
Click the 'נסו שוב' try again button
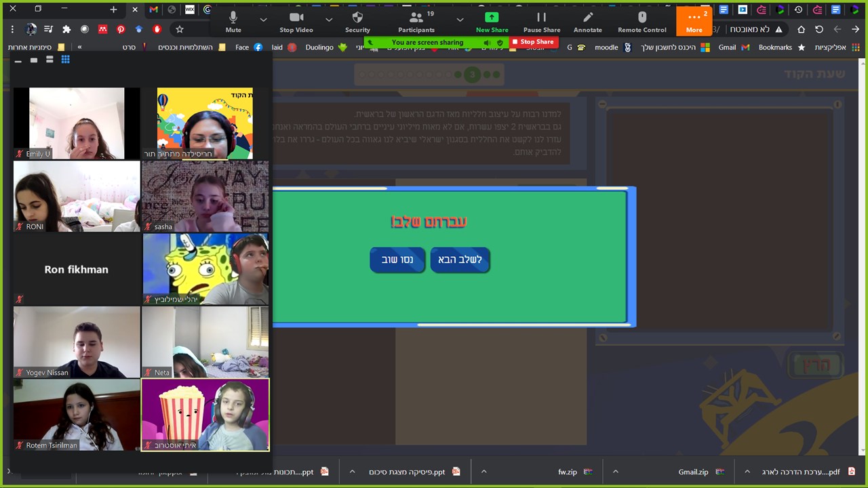tap(397, 260)
